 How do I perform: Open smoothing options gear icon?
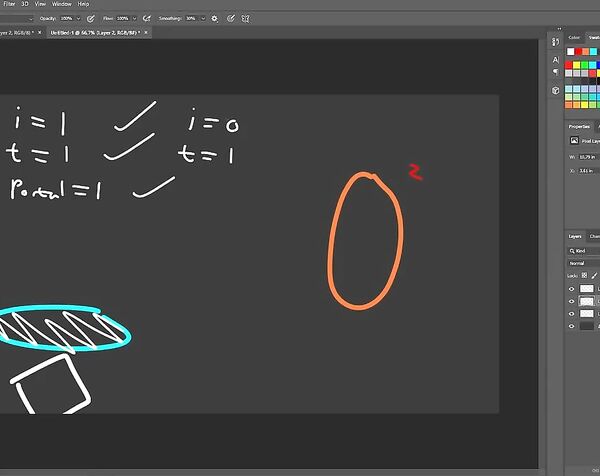216,18
